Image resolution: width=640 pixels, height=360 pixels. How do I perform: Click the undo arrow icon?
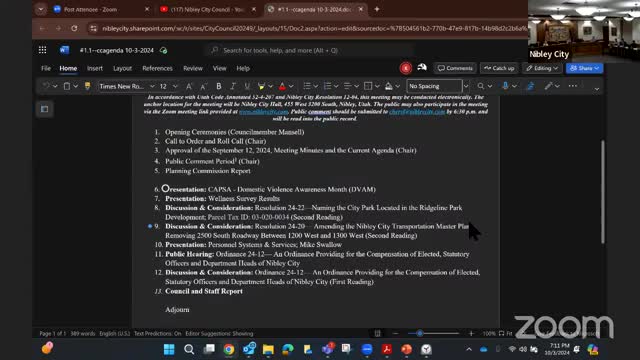tap(46, 86)
